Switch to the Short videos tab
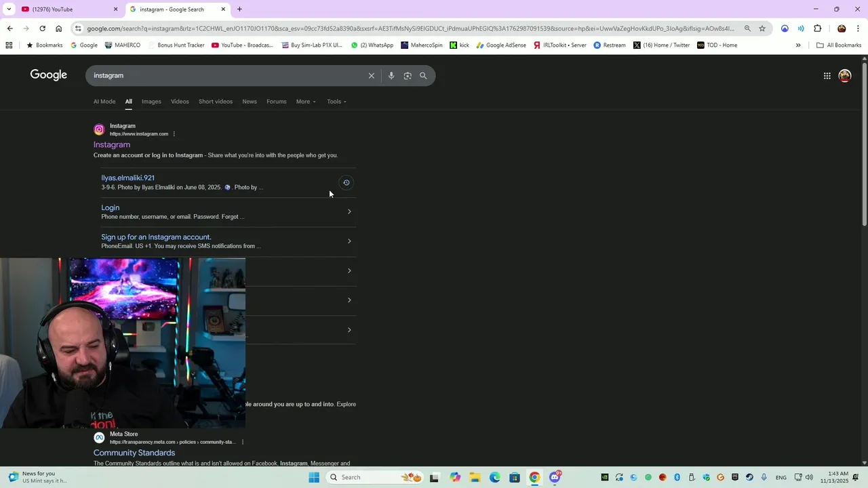 coord(216,102)
